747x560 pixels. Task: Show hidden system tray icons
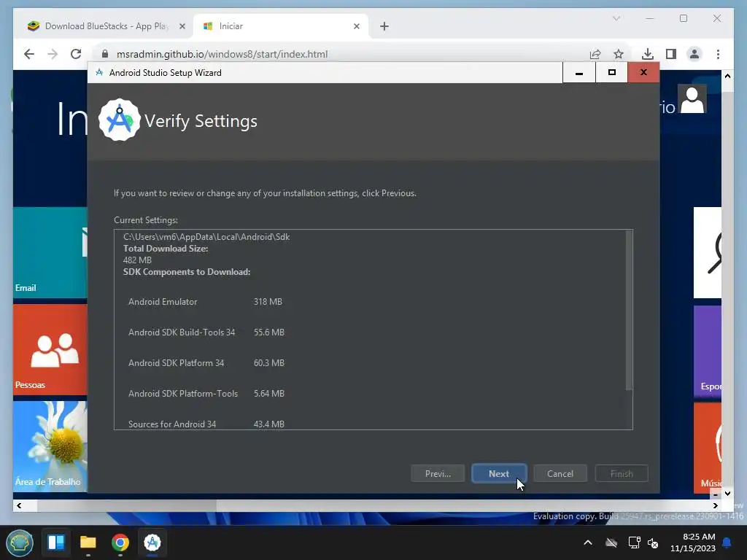click(x=588, y=542)
